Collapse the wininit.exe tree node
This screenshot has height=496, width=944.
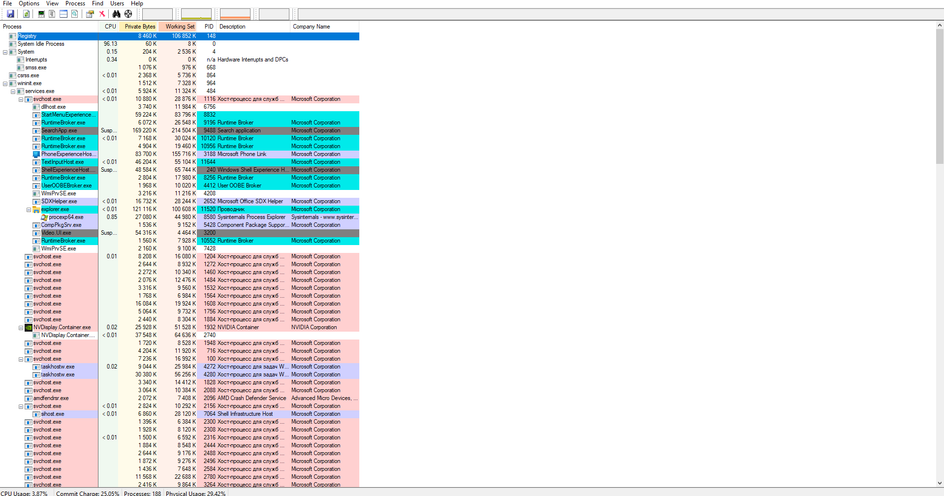point(5,84)
